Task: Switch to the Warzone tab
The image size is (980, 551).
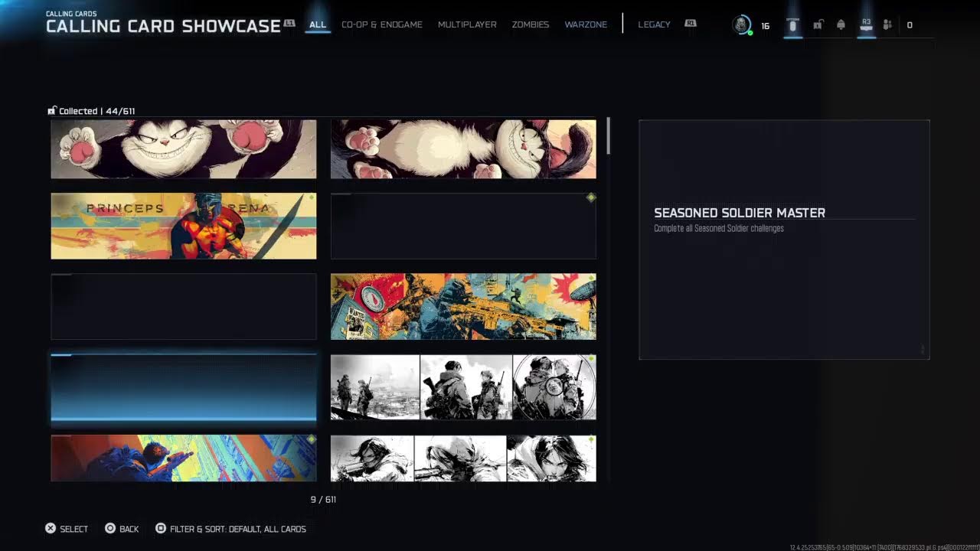Action: (x=586, y=24)
